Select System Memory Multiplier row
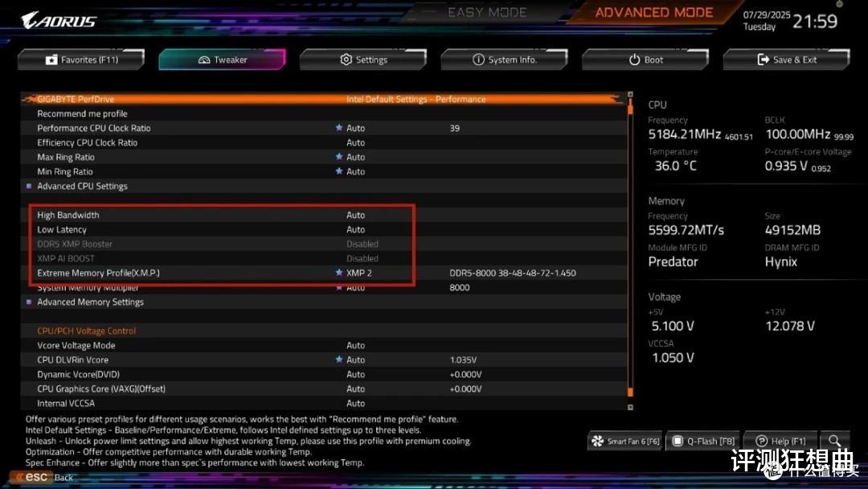Viewport: 868px width, 489px height. (324, 287)
